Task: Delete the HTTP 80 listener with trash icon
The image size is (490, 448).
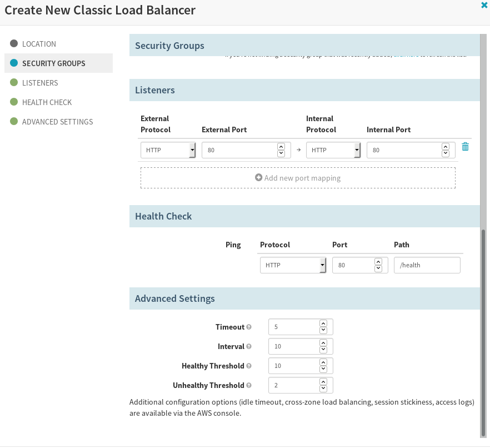Action: 465,147
